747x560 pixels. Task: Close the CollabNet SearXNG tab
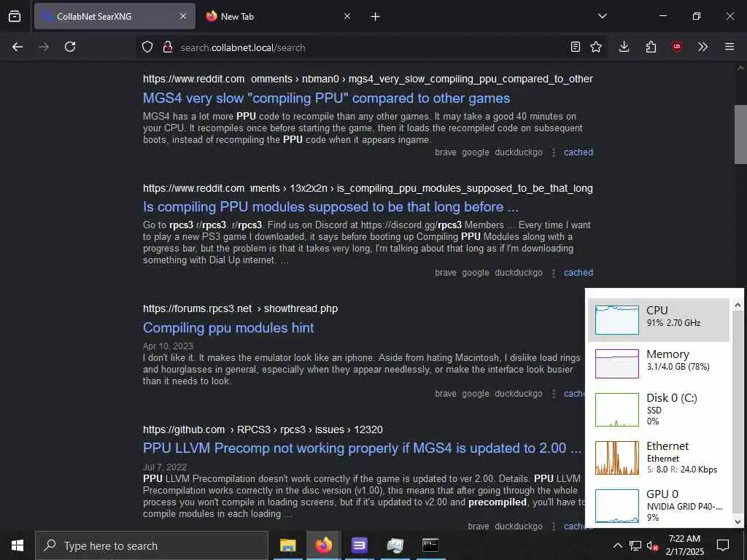pyautogui.click(x=183, y=16)
